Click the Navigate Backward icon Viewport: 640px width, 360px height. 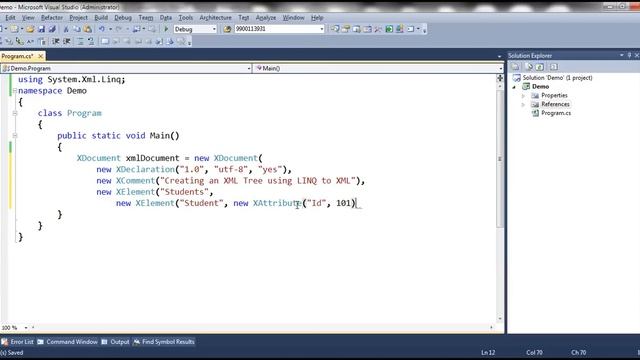pos(137,29)
